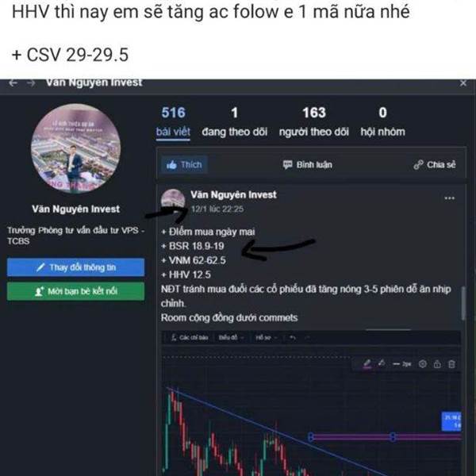The image size is (476, 476).
Task: Like the post with Thích button
Action: click(x=184, y=165)
